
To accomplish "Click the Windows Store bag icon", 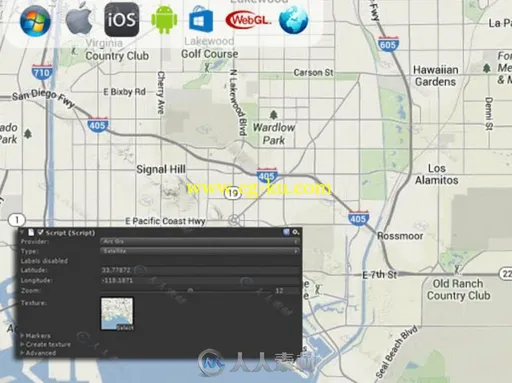I will (201, 19).
